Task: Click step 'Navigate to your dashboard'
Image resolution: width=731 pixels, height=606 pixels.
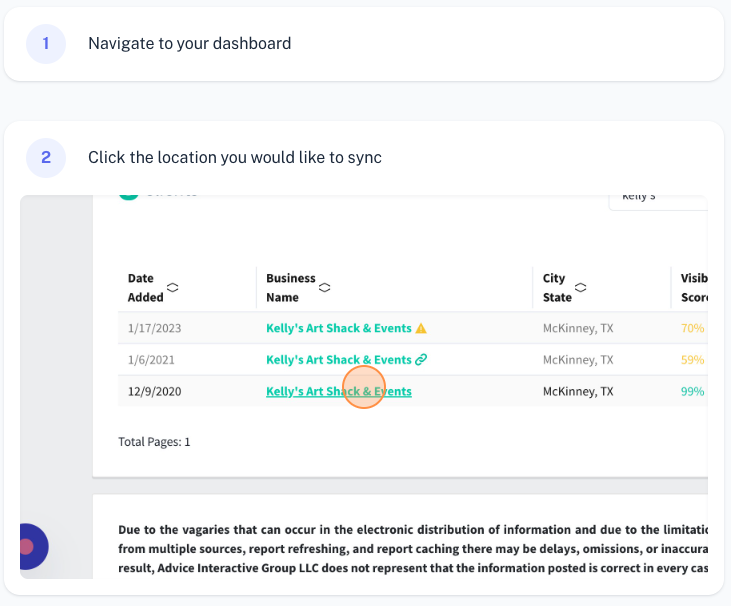Action: (x=190, y=43)
